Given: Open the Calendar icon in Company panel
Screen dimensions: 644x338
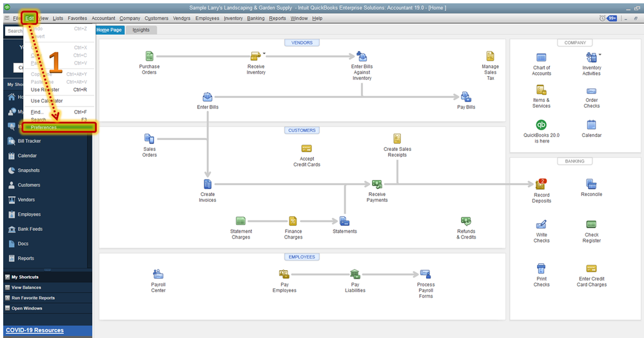Looking at the screenshot, I should point(591,124).
